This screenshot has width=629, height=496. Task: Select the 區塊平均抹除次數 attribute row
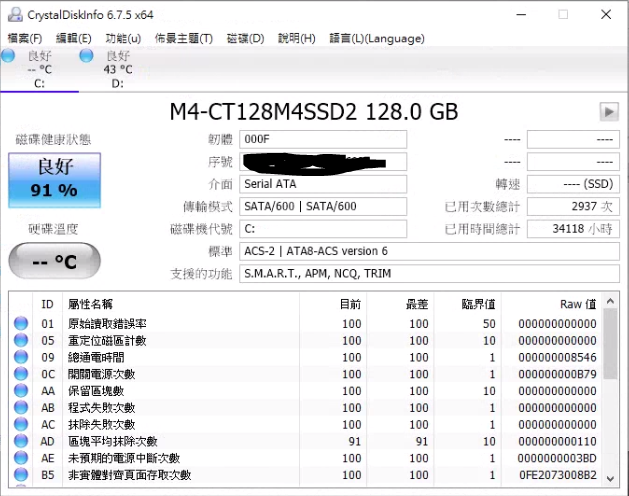click(306, 441)
